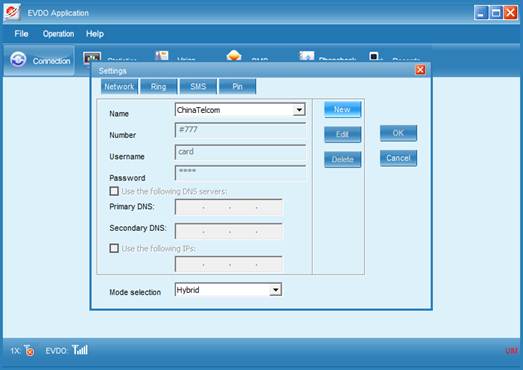Click the Primary DNS address field
523x370 pixels.
point(229,207)
